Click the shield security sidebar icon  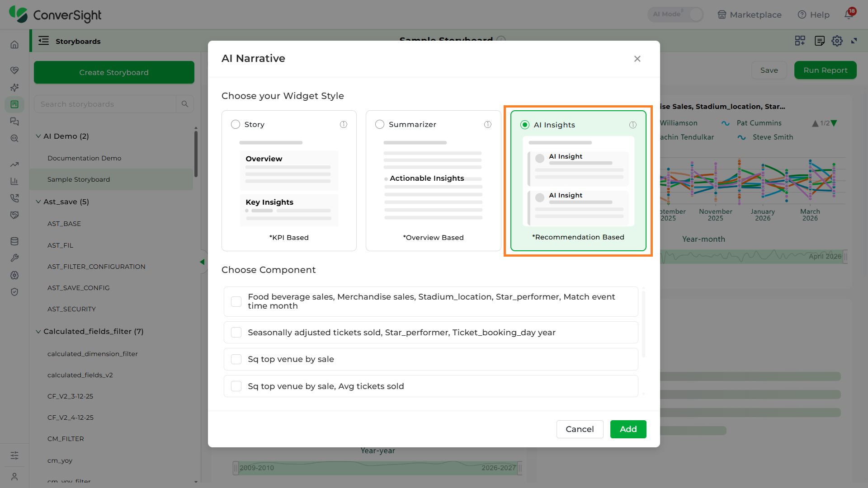(14, 292)
